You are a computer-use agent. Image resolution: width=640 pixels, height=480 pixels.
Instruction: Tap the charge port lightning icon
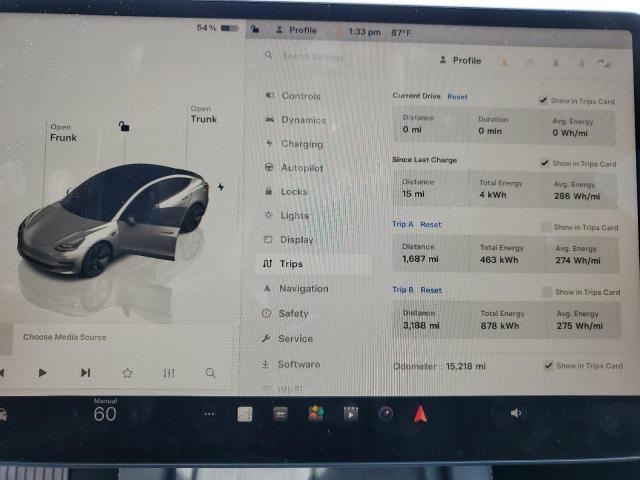click(221, 187)
